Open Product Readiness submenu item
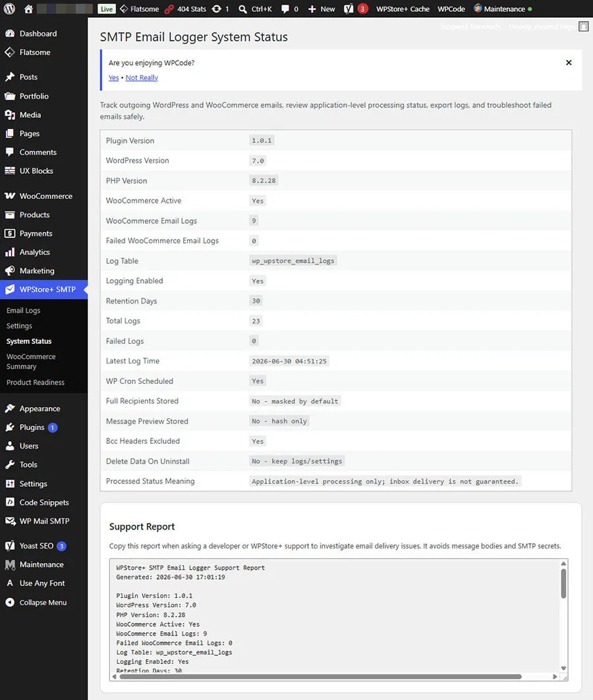The width and height of the screenshot is (593, 700). (36, 382)
